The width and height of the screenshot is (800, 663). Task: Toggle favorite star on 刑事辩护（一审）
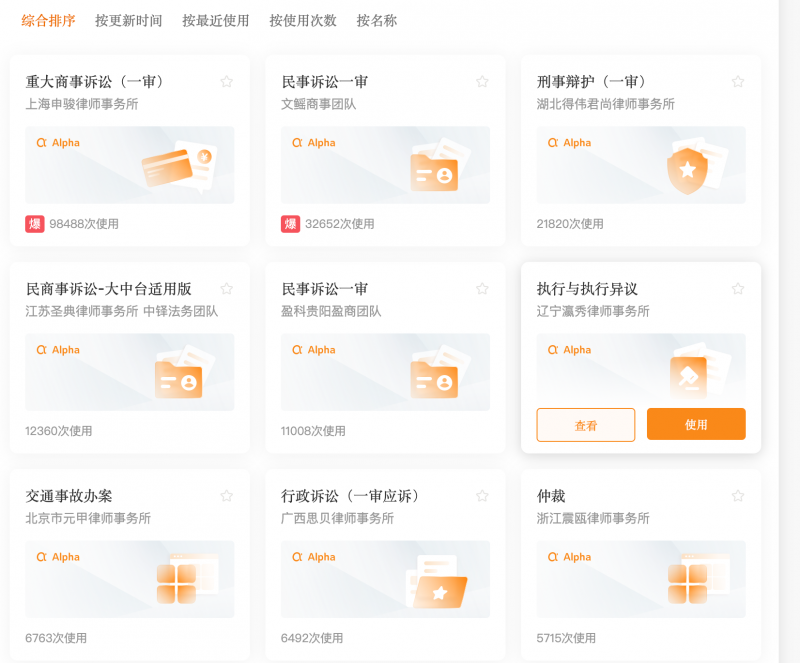[738, 82]
